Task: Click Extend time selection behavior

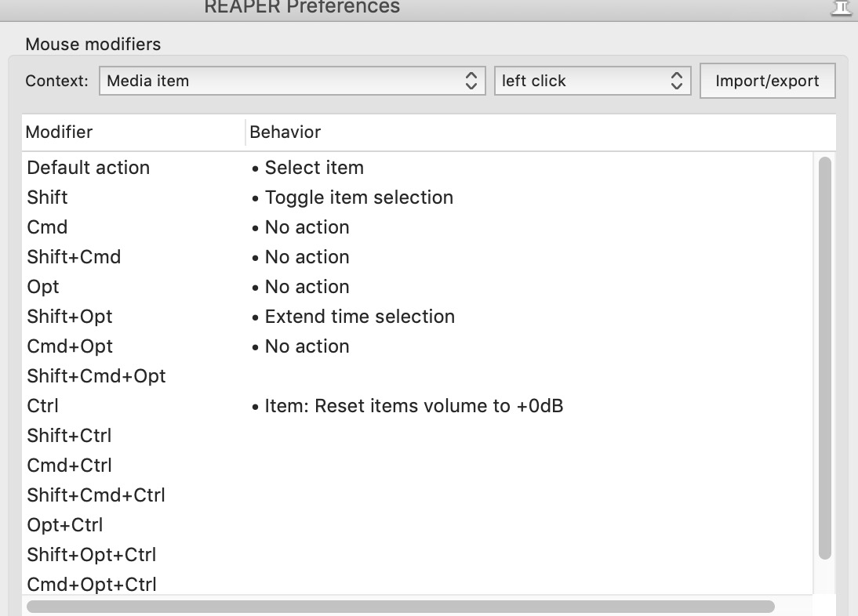Action: (359, 317)
